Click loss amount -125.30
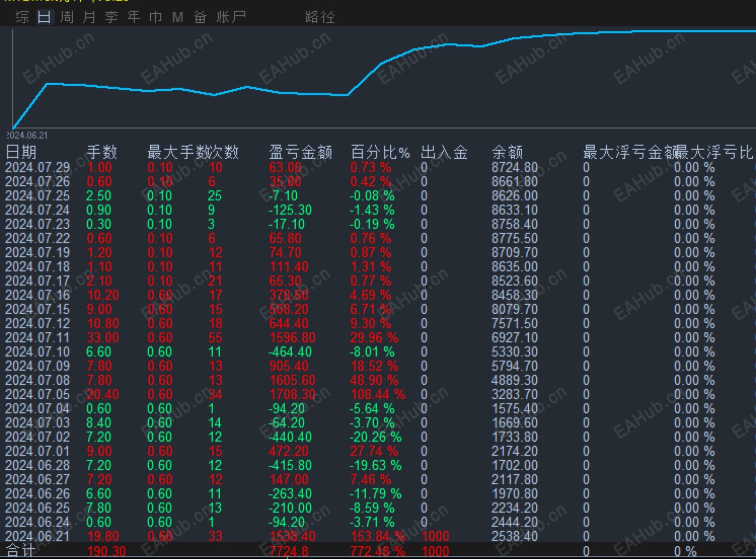756x559 pixels. coord(290,210)
